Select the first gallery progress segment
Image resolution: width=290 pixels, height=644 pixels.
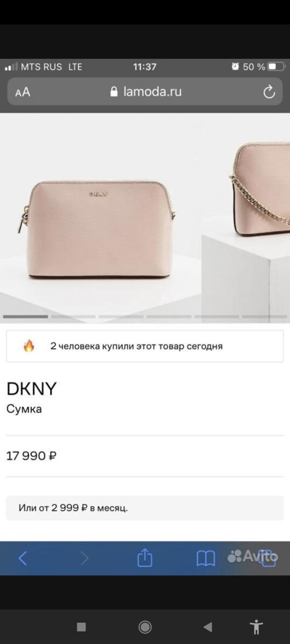pyautogui.click(x=25, y=317)
